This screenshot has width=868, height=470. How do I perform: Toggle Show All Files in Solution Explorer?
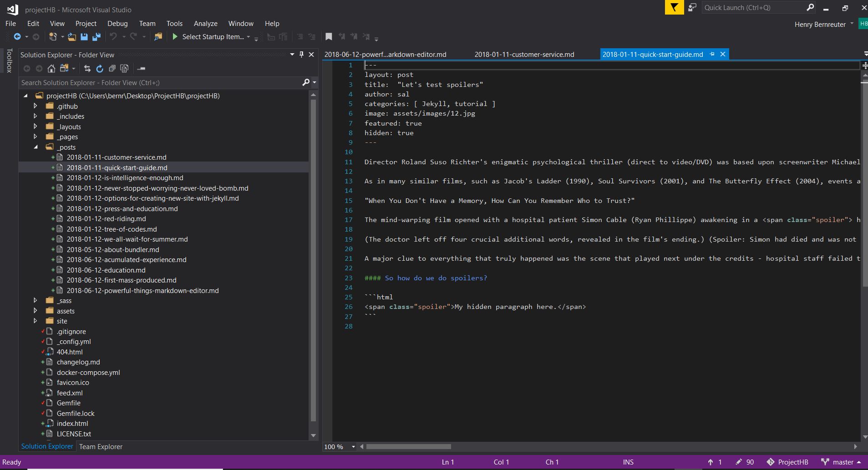124,69
